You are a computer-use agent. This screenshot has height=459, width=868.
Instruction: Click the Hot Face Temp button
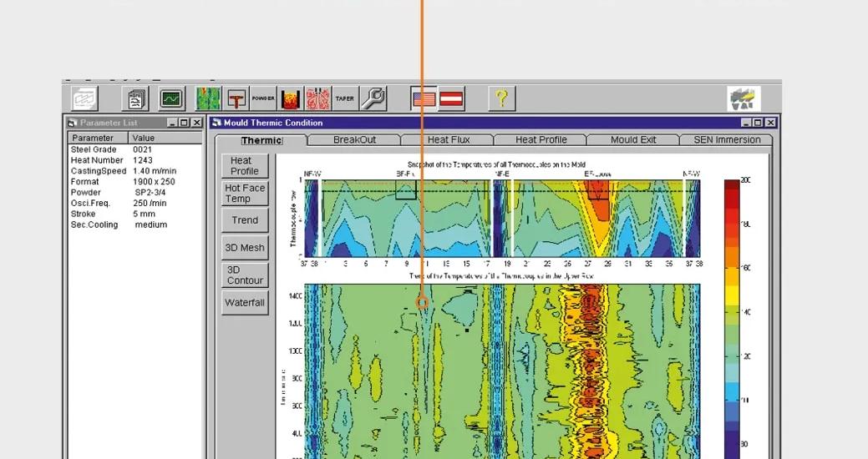click(x=245, y=193)
